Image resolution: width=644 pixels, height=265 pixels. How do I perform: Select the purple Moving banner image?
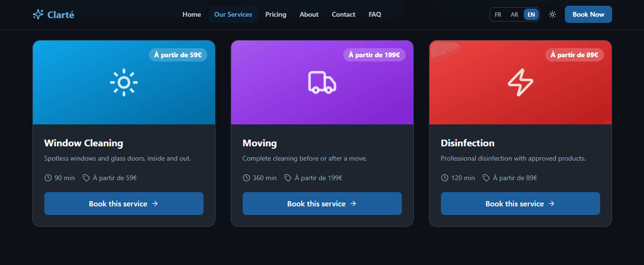point(322,82)
